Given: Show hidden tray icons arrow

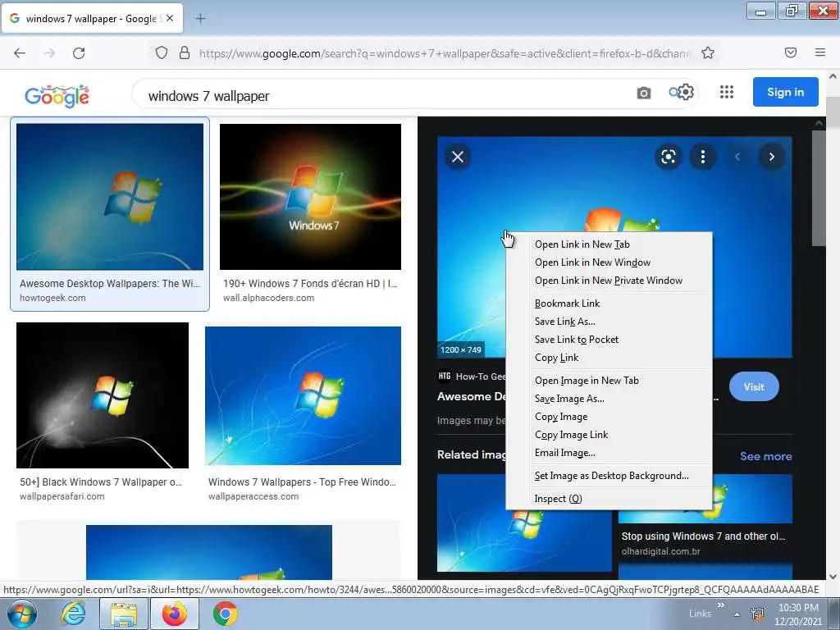Looking at the screenshot, I should pyautogui.click(x=737, y=614).
